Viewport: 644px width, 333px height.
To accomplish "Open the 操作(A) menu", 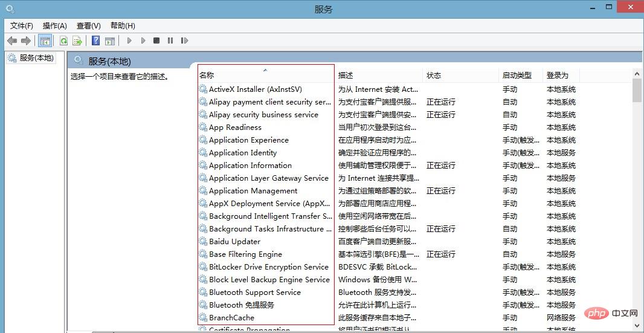I will pyautogui.click(x=54, y=26).
